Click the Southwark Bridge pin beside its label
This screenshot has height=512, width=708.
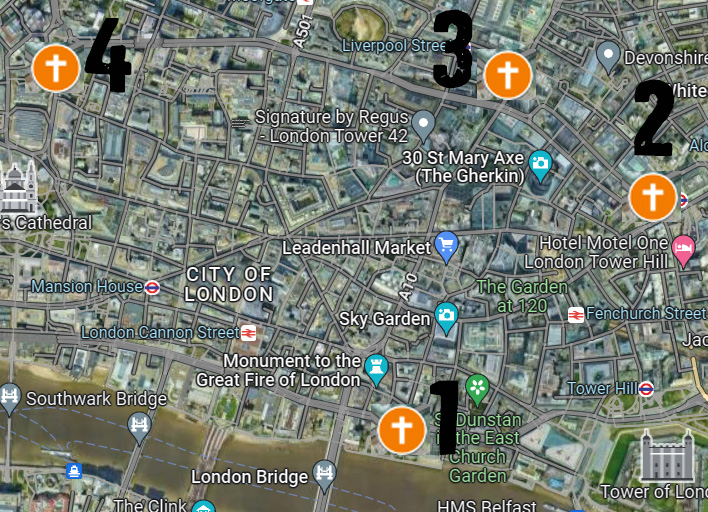9,399
